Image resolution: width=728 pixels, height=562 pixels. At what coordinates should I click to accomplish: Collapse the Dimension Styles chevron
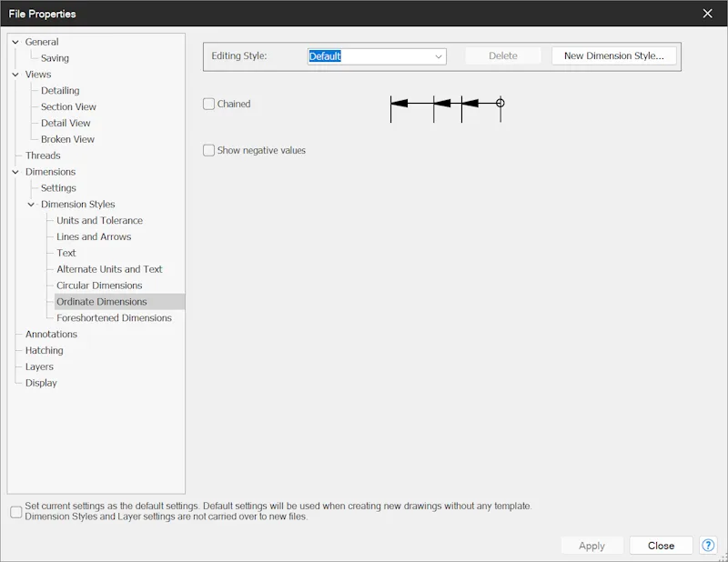(x=31, y=205)
